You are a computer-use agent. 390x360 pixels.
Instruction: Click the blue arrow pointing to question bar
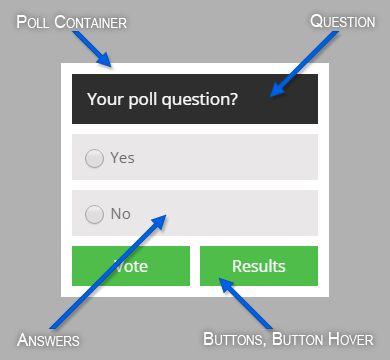click(303, 64)
